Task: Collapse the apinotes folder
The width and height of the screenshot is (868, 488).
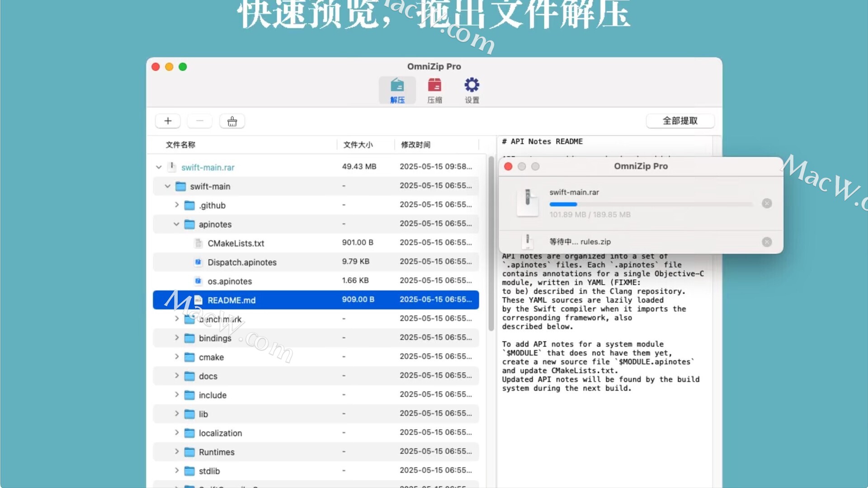Action: pos(176,224)
